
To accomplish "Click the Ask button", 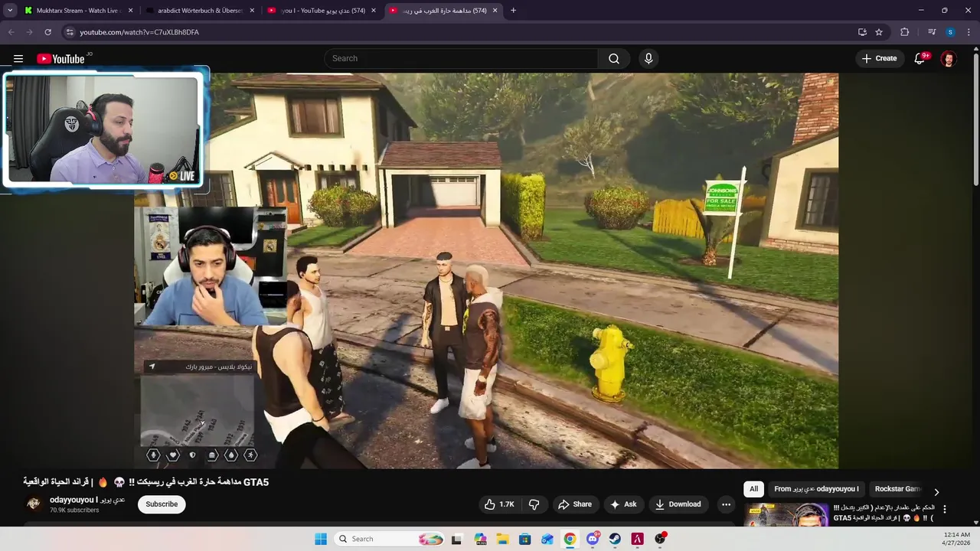I will coord(623,504).
